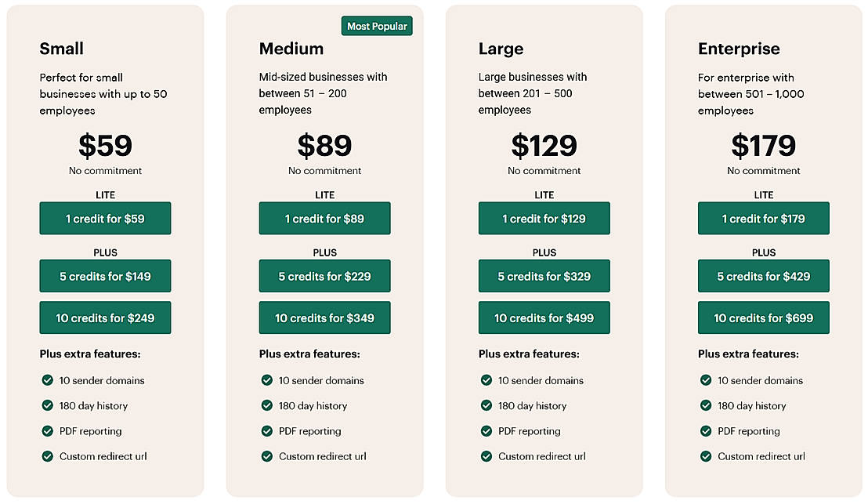Select 5 credits for $149
868x504 pixels.
105,276
